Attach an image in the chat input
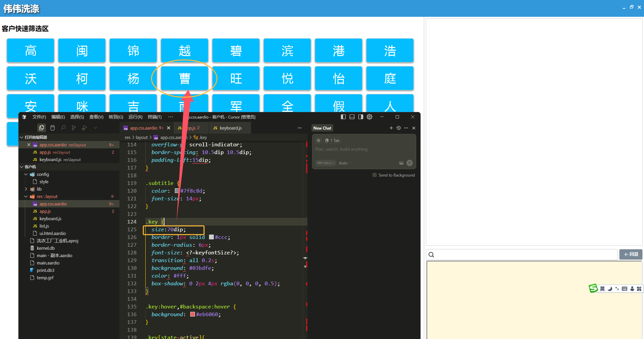Viewport: 644px width, 339px height. pos(401,163)
